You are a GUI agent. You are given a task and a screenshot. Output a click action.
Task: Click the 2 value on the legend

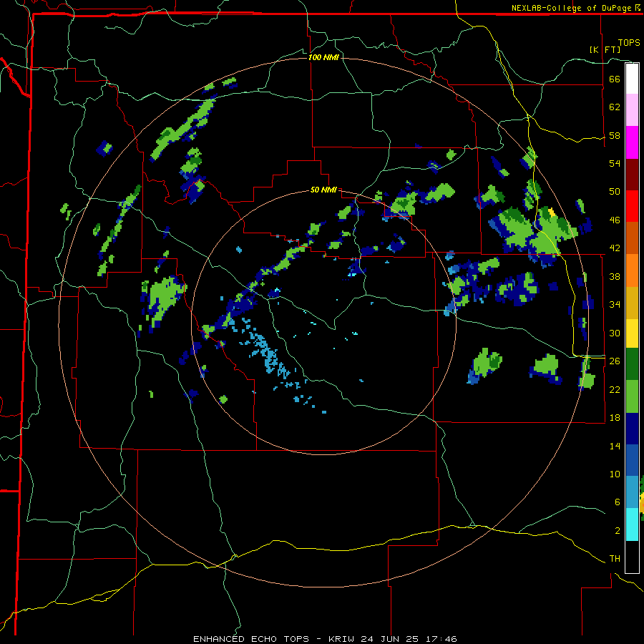coord(618,531)
